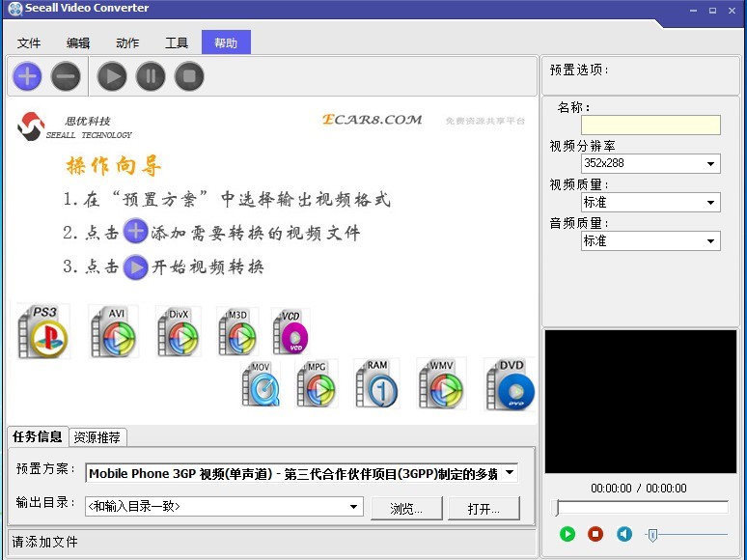This screenshot has height=560, width=747.
Task: Open the 视频分辨率 dropdown showing 352x288
Action: click(x=650, y=163)
